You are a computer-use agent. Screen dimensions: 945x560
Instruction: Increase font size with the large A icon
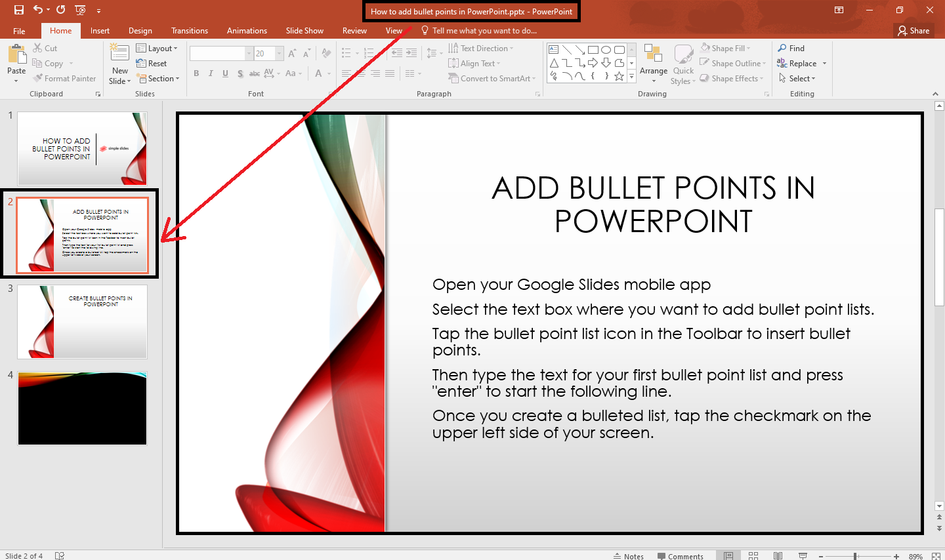point(292,54)
